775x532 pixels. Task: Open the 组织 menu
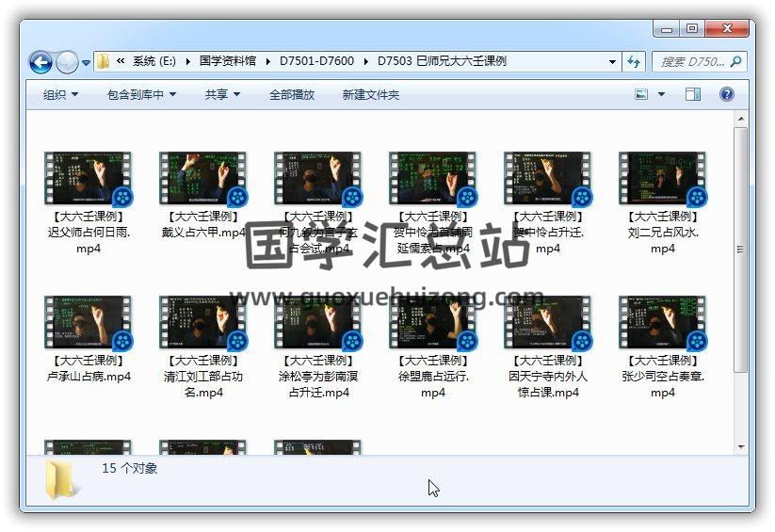60,94
